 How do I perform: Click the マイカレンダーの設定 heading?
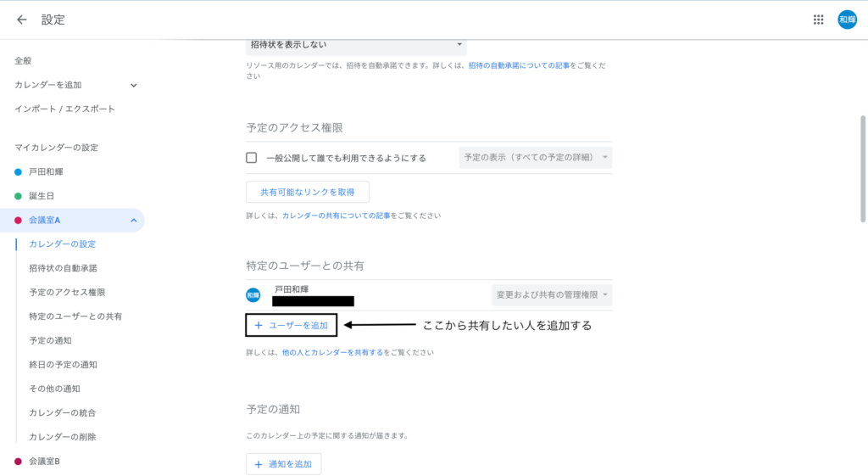57,148
